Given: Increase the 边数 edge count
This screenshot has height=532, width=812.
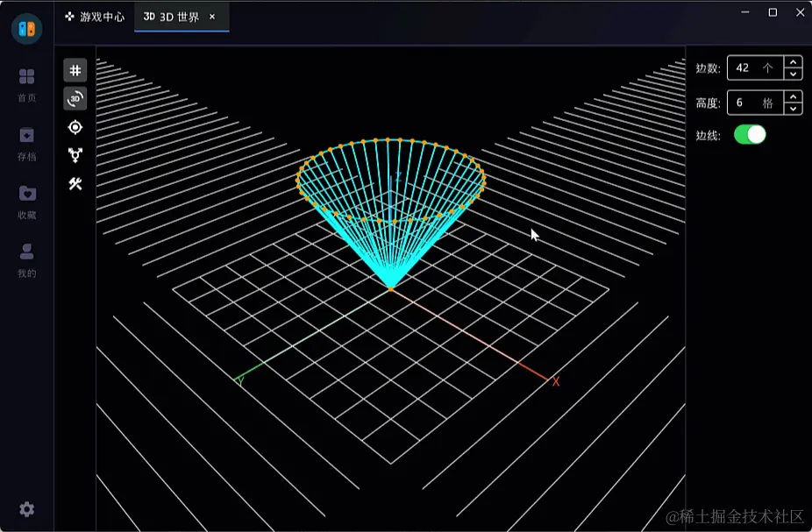Looking at the screenshot, I should click(x=793, y=62).
